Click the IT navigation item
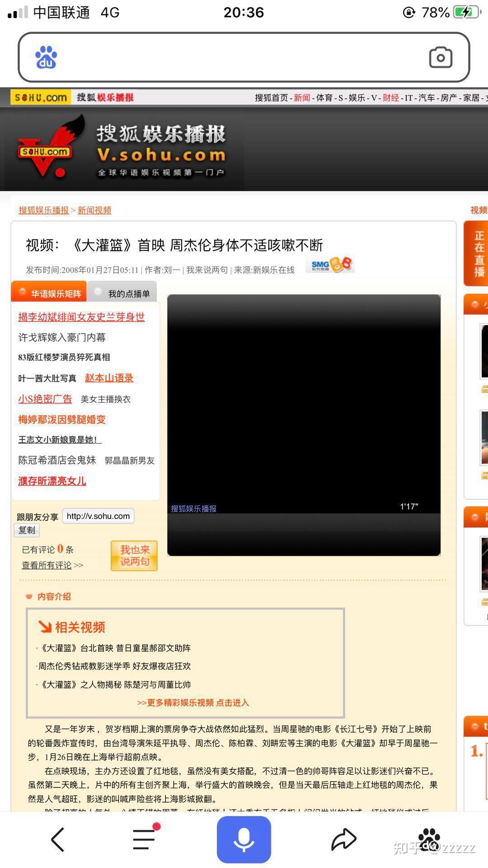Image resolution: width=488 pixels, height=868 pixels. pos(408,98)
